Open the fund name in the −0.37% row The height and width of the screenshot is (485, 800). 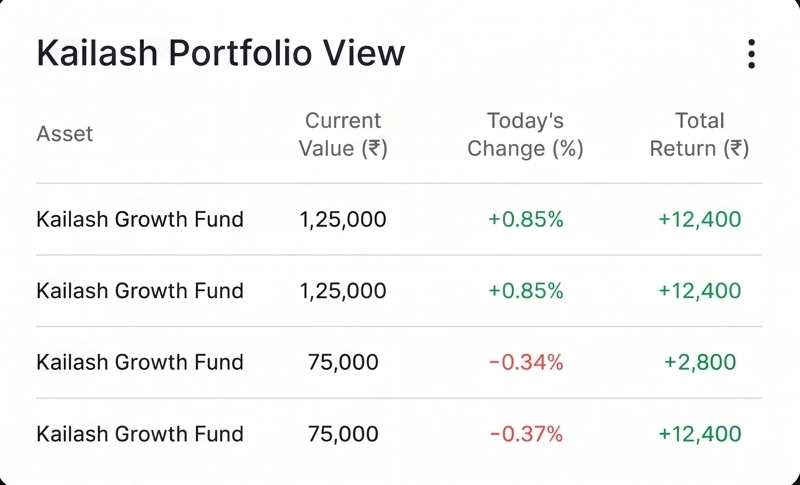pos(140,434)
